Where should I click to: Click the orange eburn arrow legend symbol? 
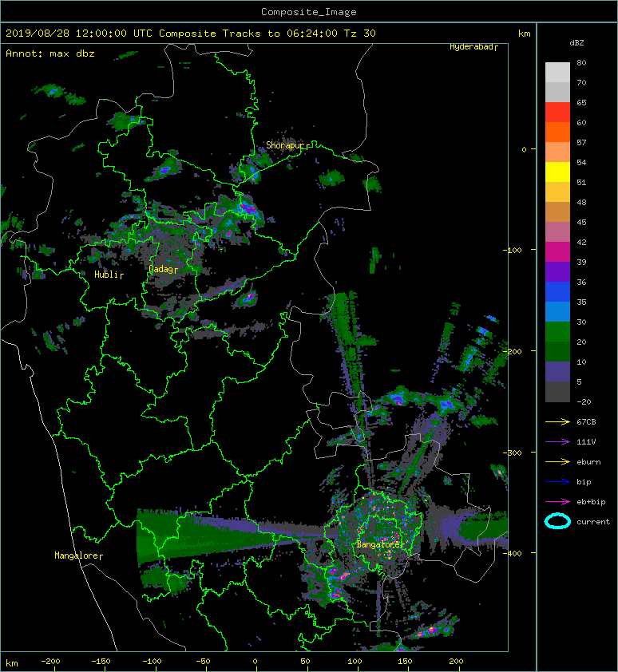[557, 462]
